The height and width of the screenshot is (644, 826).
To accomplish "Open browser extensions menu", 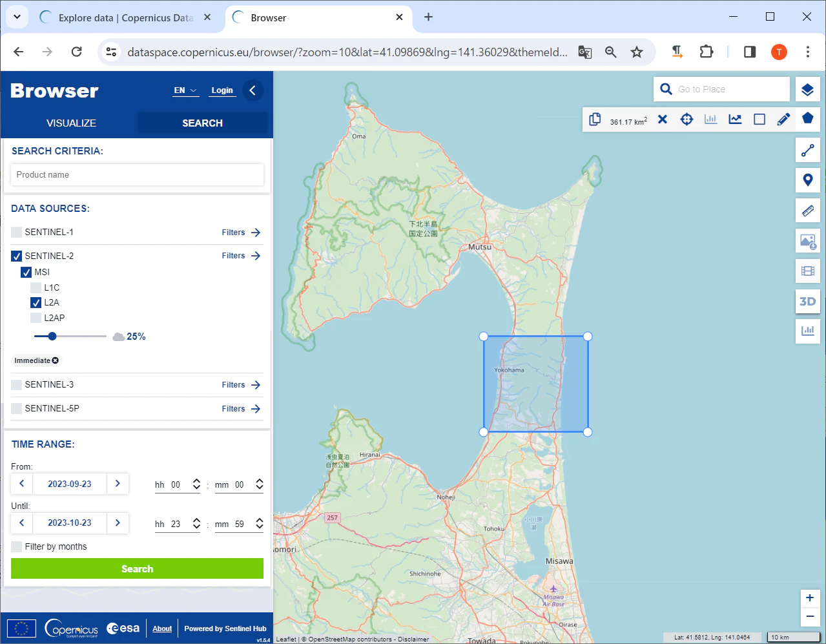I will click(707, 52).
